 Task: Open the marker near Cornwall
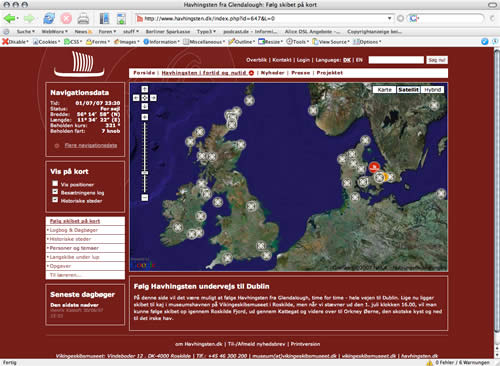coord(227,258)
